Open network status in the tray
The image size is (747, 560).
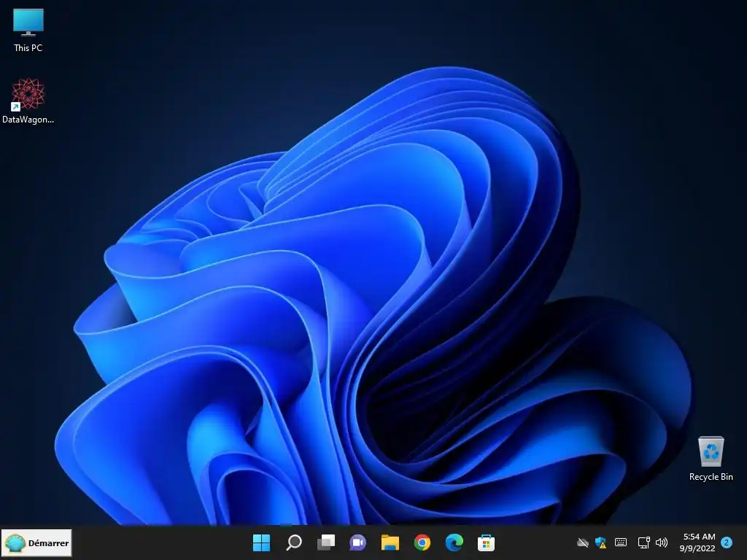pyautogui.click(x=643, y=542)
